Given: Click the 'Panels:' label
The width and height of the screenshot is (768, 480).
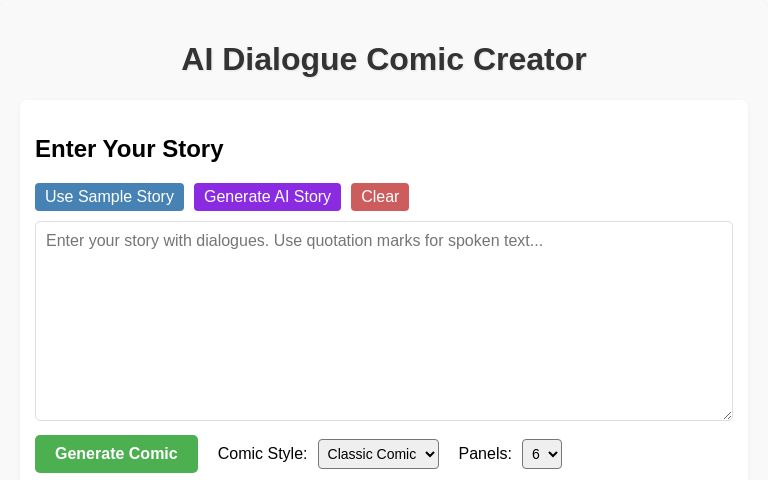Looking at the screenshot, I should 485,454.
